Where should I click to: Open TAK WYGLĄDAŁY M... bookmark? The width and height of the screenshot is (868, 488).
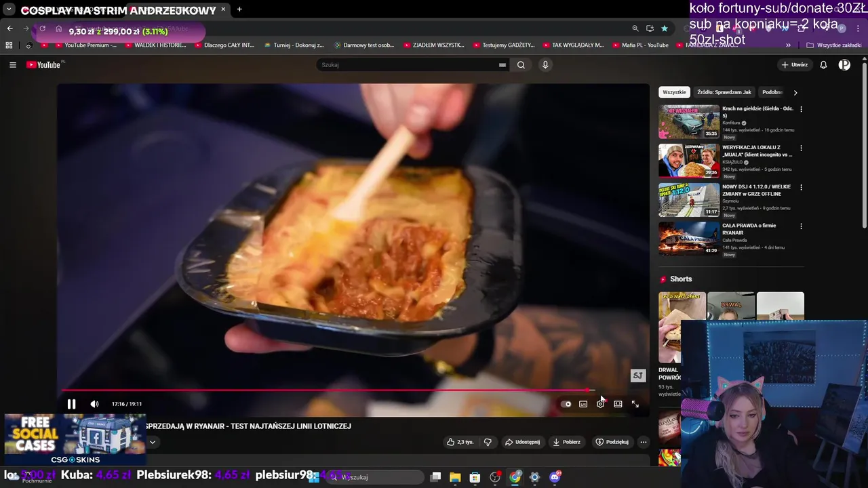pos(572,45)
